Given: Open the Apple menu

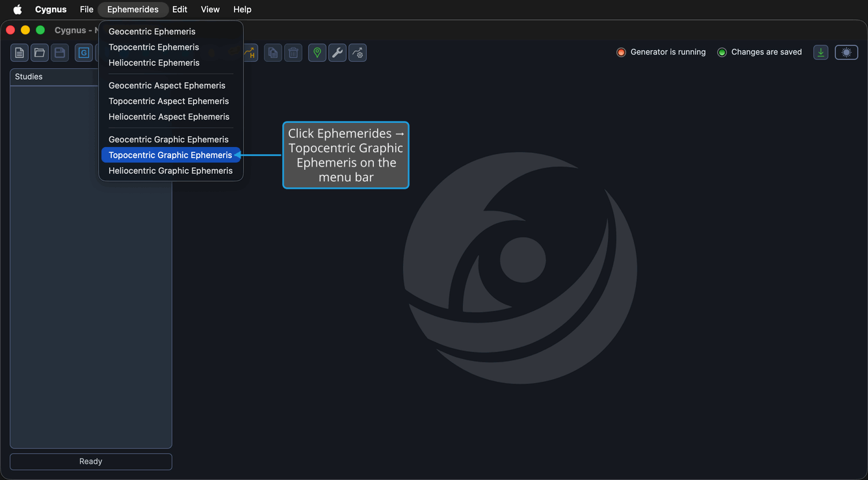Looking at the screenshot, I should click(x=18, y=9).
